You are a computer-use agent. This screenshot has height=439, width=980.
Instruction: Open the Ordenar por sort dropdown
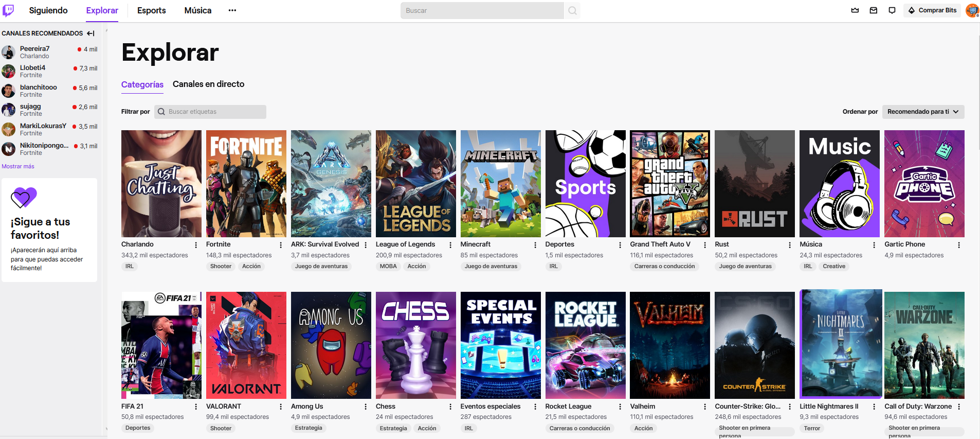pos(923,112)
